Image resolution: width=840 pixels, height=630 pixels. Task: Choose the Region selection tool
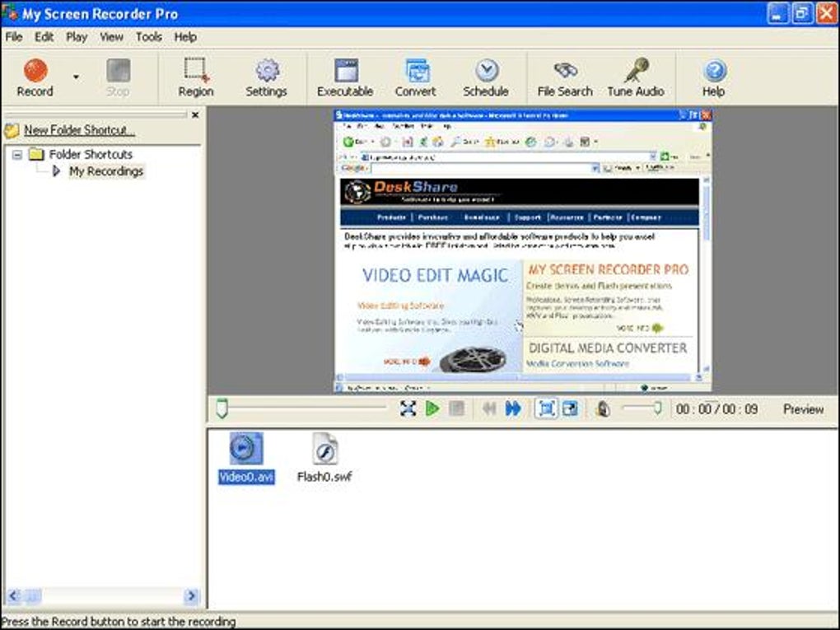195,77
